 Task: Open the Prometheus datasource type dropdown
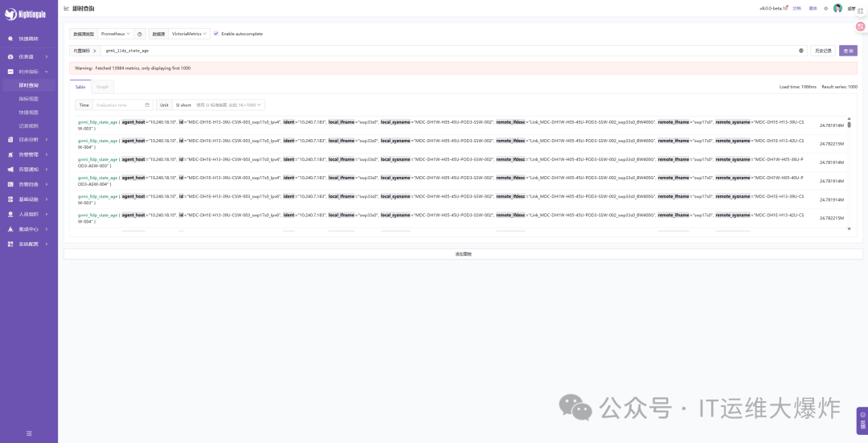116,34
